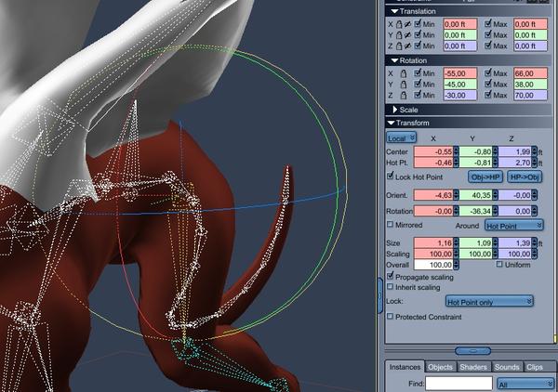
Task: Click the lock icon for Translation X
Action: coord(399,24)
